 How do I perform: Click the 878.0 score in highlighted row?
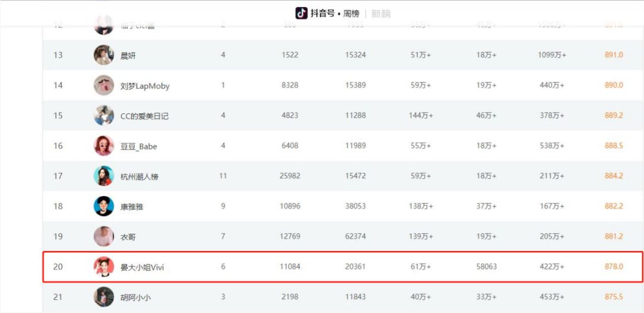(x=614, y=266)
